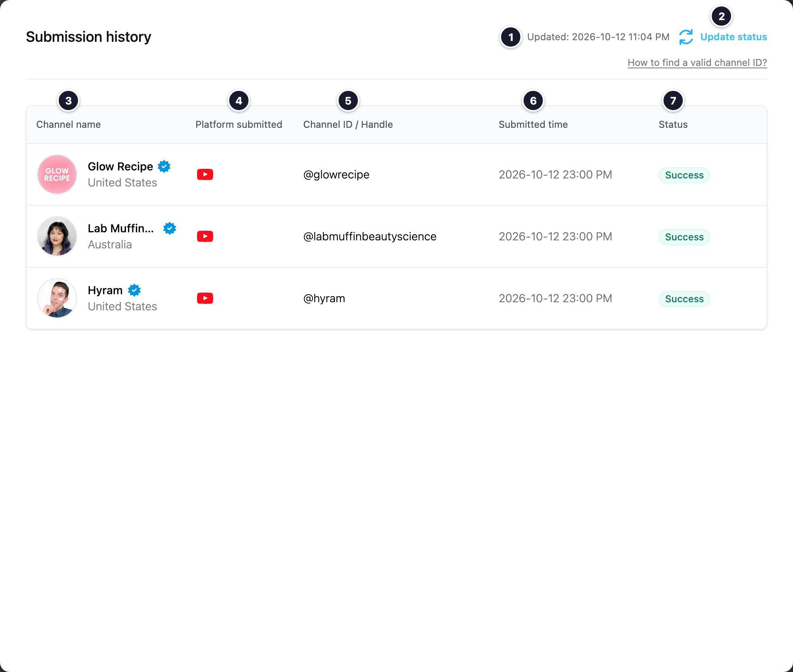Click the submitted time in the Glow Recipe row
This screenshot has height=672, width=793.
(555, 174)
